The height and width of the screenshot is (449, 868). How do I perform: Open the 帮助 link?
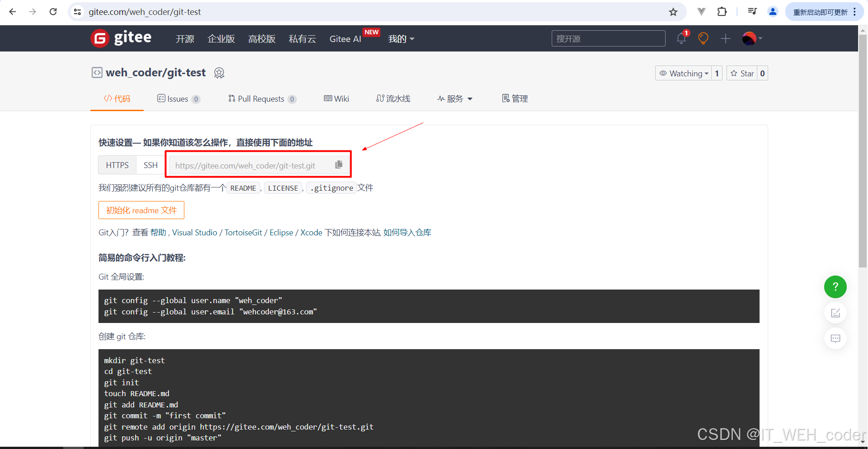[x=158, y=232]
